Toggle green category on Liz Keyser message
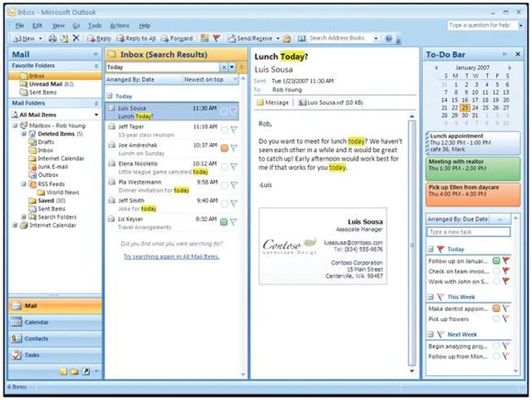This screenshot has width=532, height=400. [224, 222]
